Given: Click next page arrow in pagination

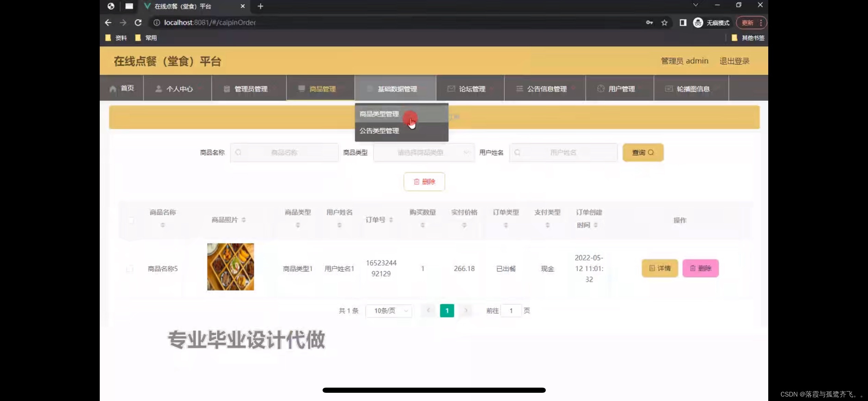Looking at the screenshot, I should 466,311.
